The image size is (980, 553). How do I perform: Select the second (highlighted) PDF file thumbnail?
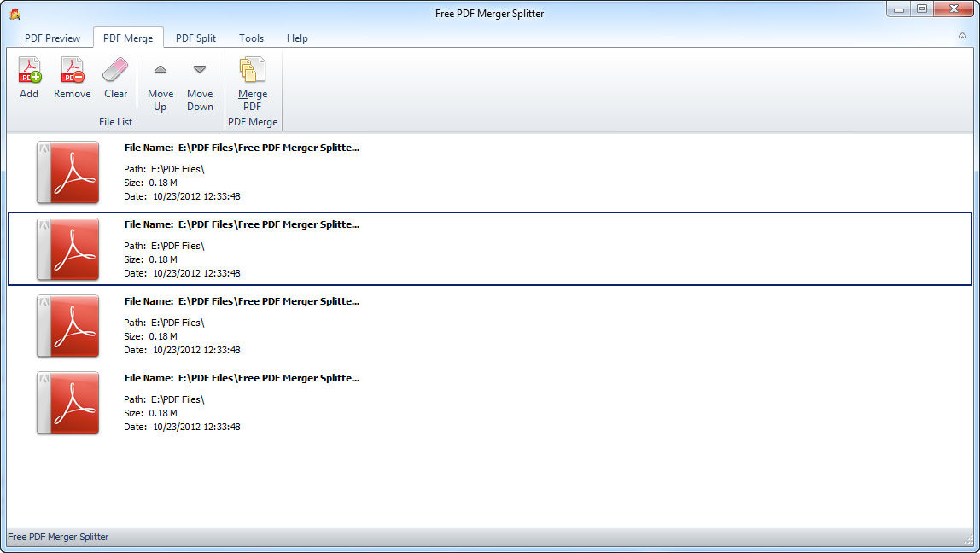(x=67, y=248)
